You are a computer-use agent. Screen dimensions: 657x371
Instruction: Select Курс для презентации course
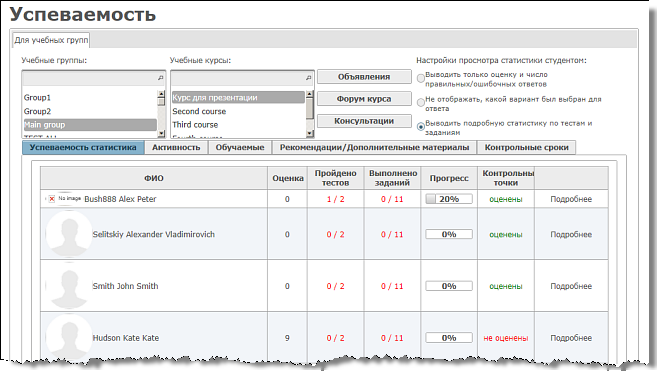[x=238, y=98]
